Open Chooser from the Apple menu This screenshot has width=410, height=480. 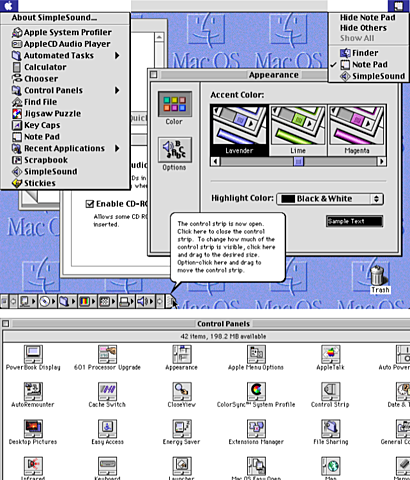(x=65, y=79)
